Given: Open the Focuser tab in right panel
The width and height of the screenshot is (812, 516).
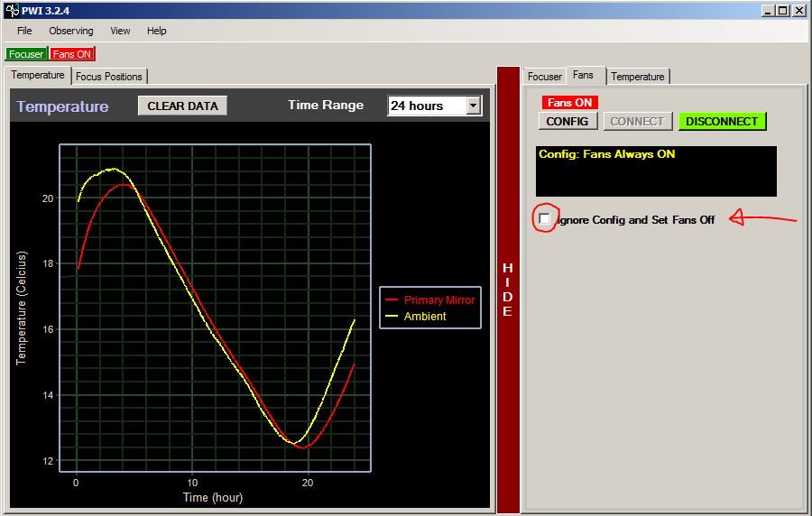Looking at the screenshot, I should pos(544,77).
